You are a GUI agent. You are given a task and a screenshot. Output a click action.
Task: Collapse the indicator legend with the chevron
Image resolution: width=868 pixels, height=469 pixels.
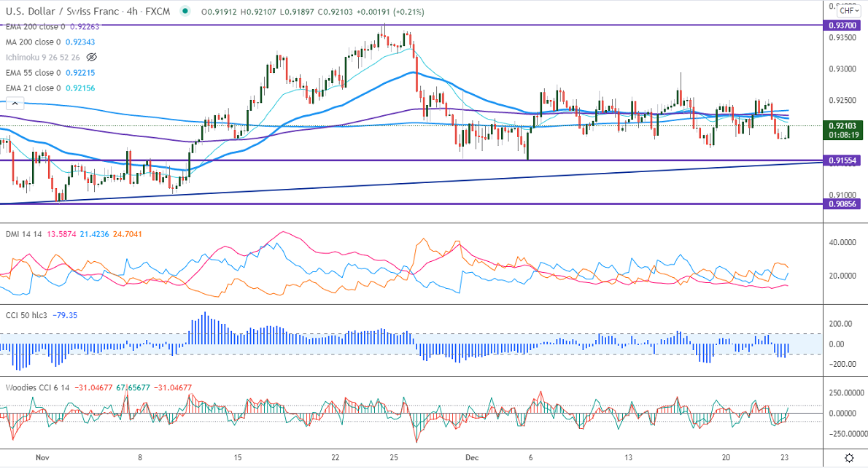tap(15, 104)
